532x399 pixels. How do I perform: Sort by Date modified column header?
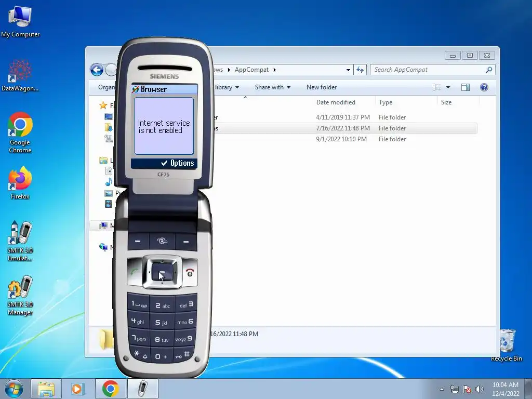(344, 102)
